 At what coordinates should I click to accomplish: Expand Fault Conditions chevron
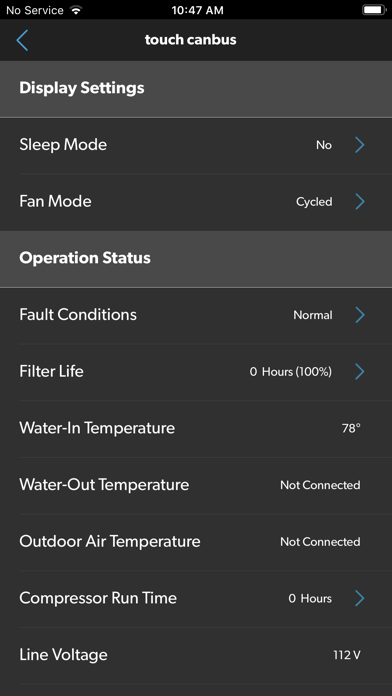[x=360, y=315]
